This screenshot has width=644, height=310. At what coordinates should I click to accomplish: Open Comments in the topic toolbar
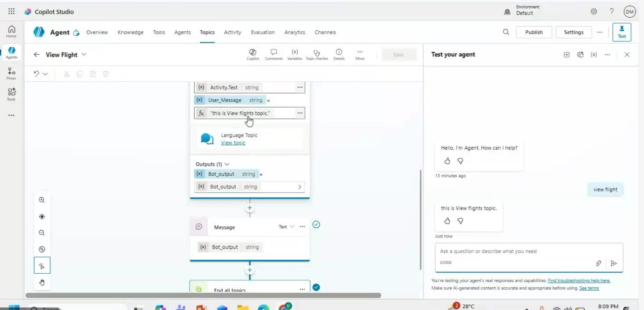pyautogui.click(x=274, y=54)
